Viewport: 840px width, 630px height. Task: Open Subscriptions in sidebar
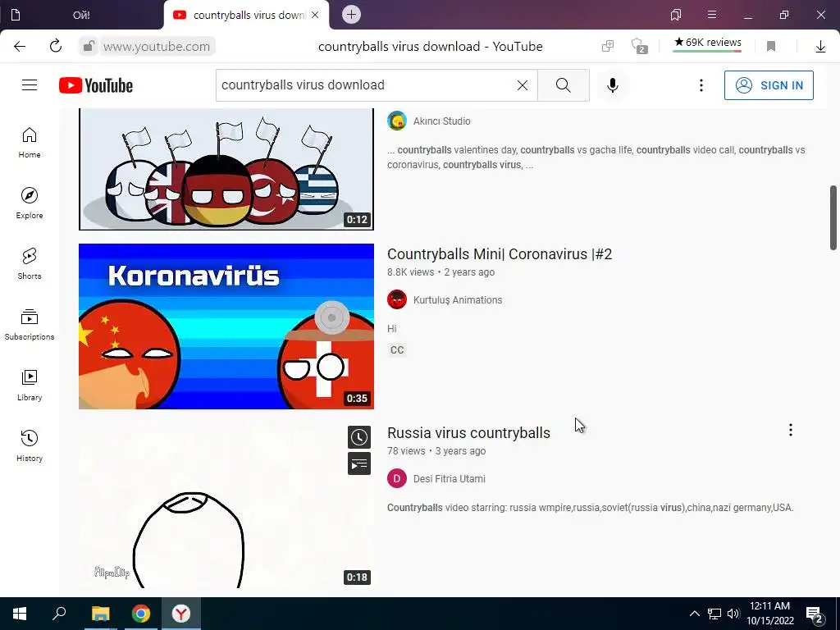point(30,325)
